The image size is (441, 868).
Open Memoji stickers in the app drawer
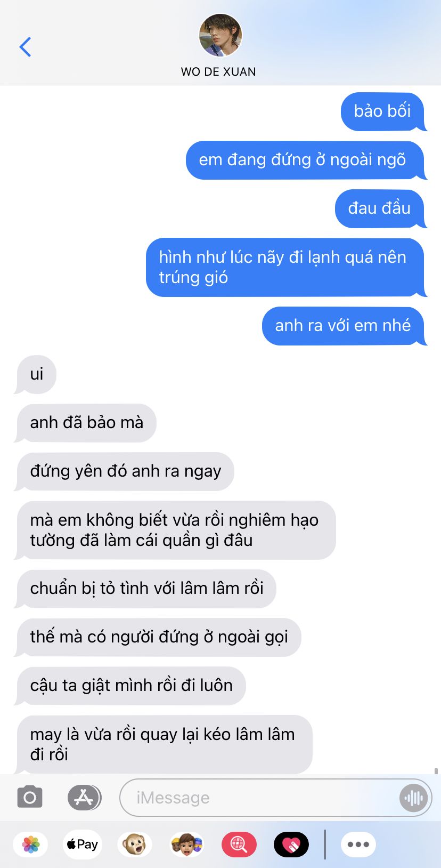(x=187, y=845)
